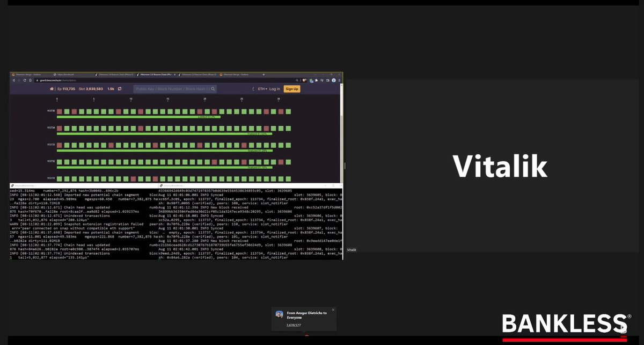This screenshot has height=345, width=644.
Task: Click the browser page vertical scrollbar
Action: (341, 133)
